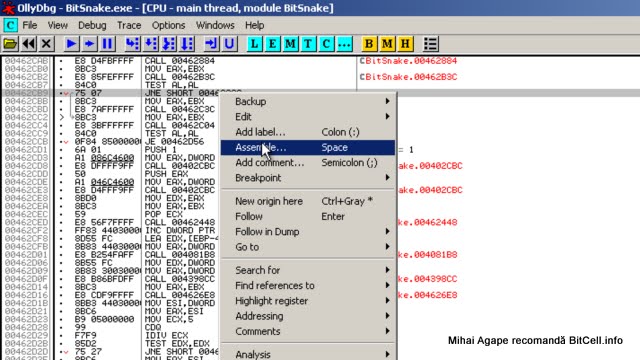640x360 pixels.
Task: Select Follow in context menu
Action: (x=308, y=216)
